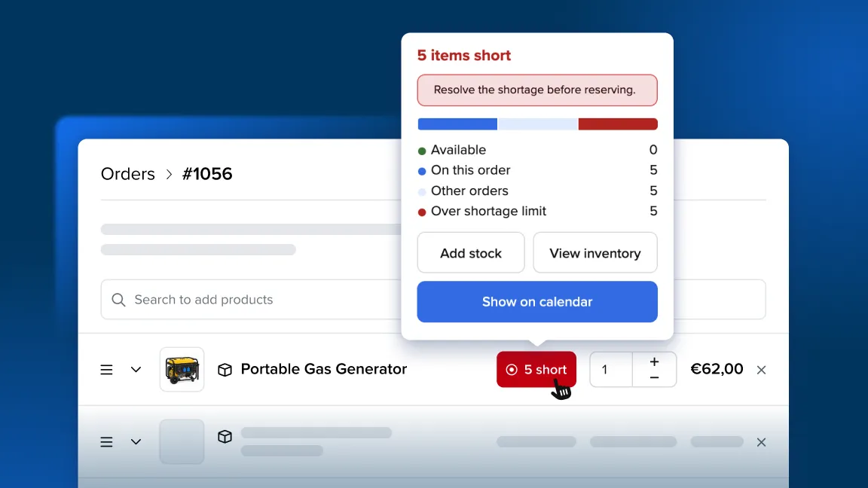Click the light middle segment of stock bar

point(537,124)
